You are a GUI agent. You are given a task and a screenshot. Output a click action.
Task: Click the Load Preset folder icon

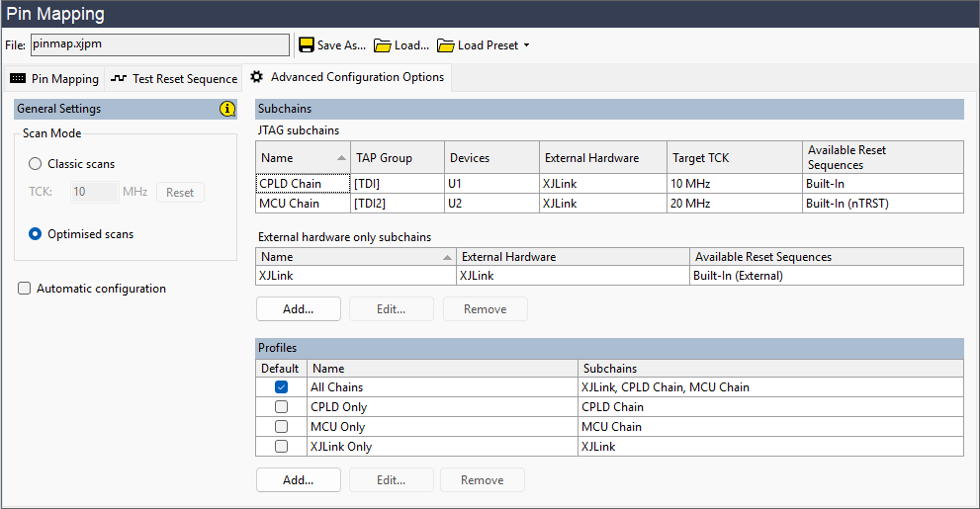(x=446, y=45)
